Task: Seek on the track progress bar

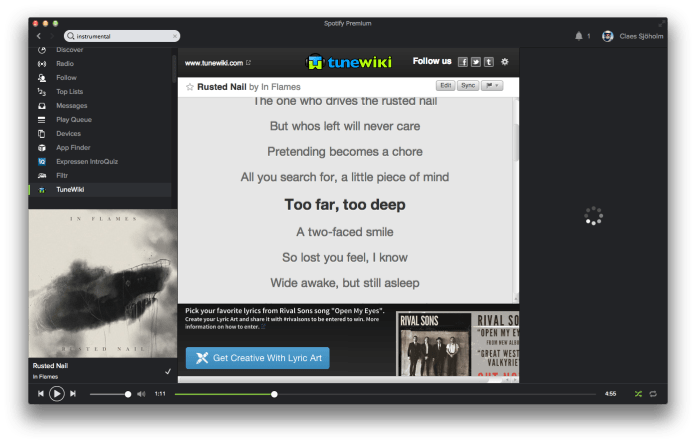Action: click(385, 394)
